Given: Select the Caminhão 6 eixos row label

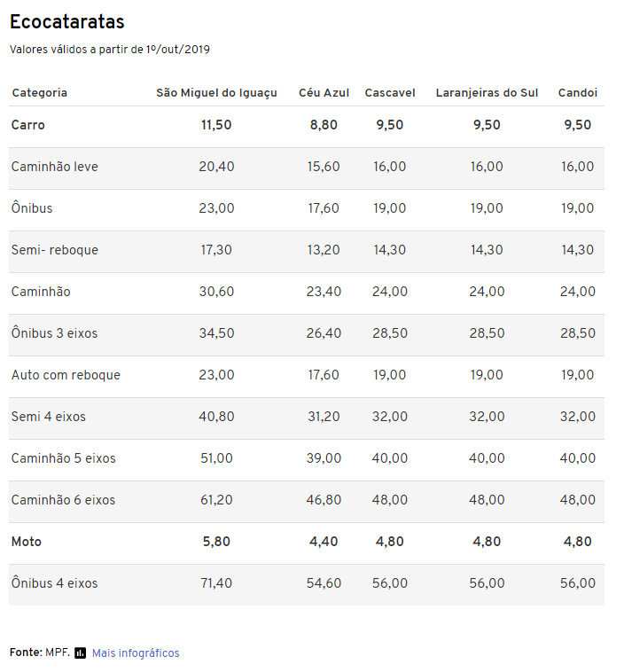Looking at the screenshot, I should coord(63,500).
